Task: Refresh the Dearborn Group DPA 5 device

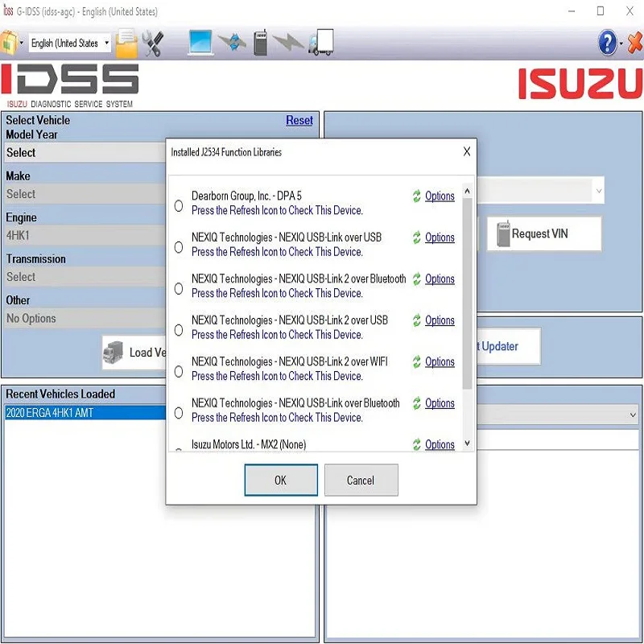Action: click(x=416, y=196)
